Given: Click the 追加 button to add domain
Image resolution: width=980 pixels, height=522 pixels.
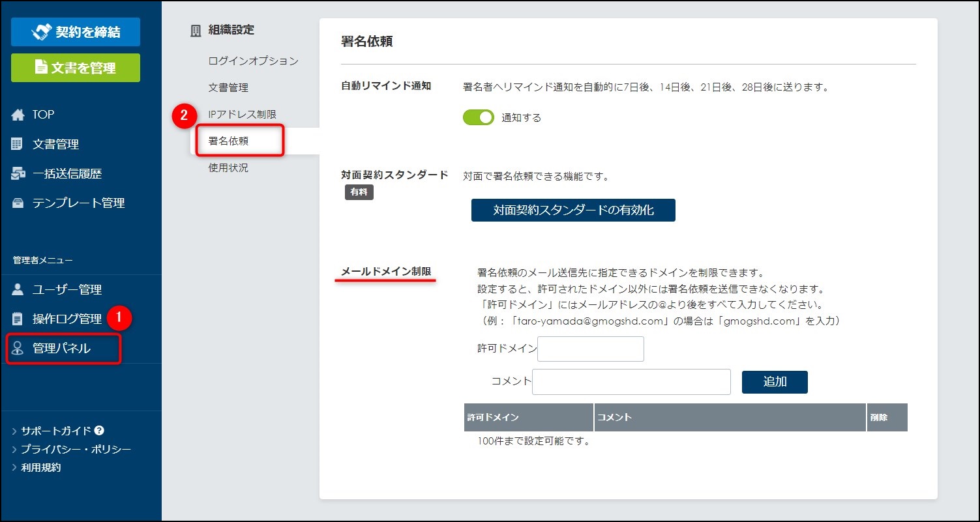Looking at the screenshot, I should pyautogui.click(x=774, y=382).
